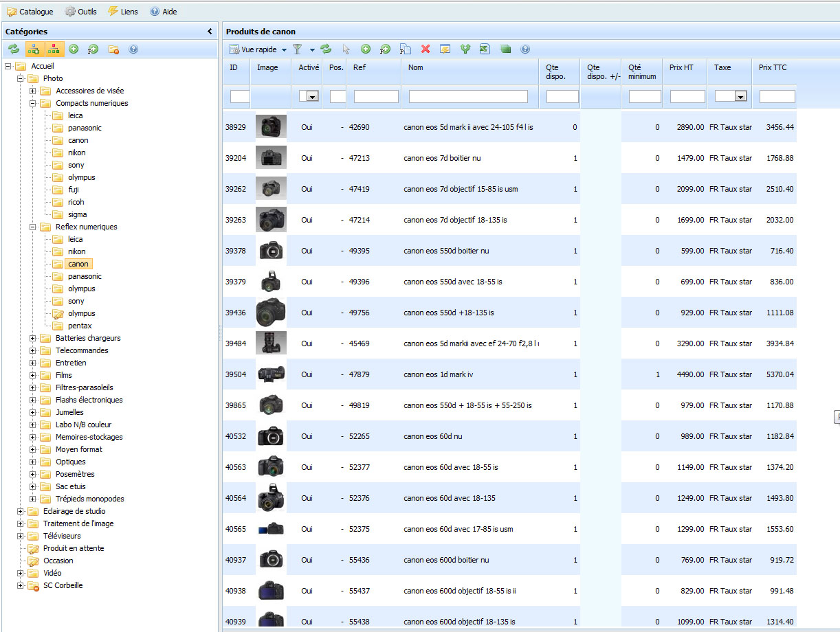Select row canon eos 600d boitier nu
840x632 pixels.
(x=509, y=560)
